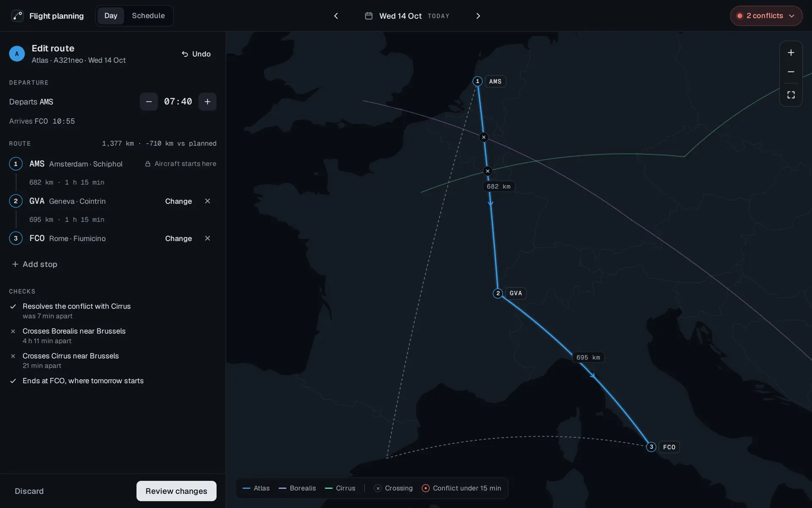Click the Borealis crossing marker on the route
The width and height of the screenshot is (812, 508).
pos(484,137)
